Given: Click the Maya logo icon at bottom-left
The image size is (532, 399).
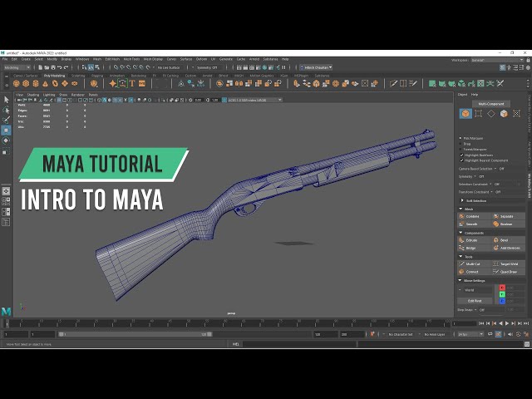Looking at the screenshot, I should click(6, 311).
